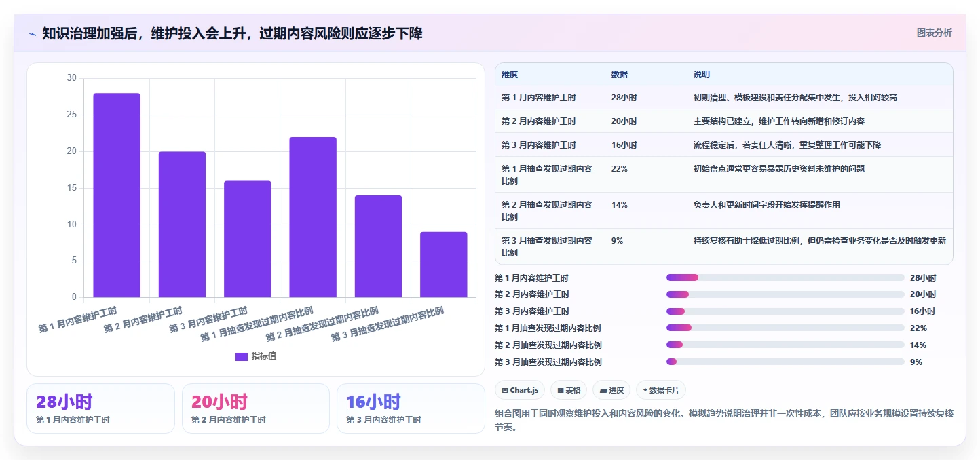The width and height of the screenshot is (980, 460).
Task: Open the 16小时 data card
Action: [x=411, y=408]
